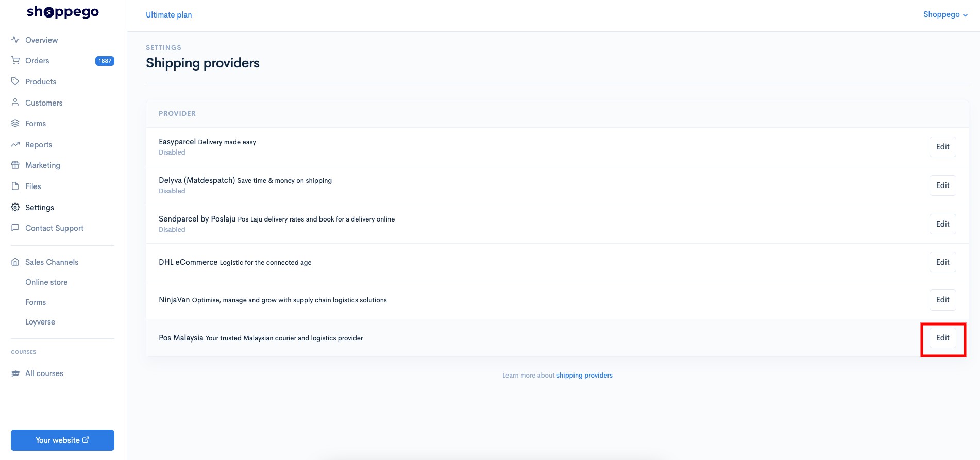980x460 pixels.
Task: Open Your website button
Action: click(62, 440)
